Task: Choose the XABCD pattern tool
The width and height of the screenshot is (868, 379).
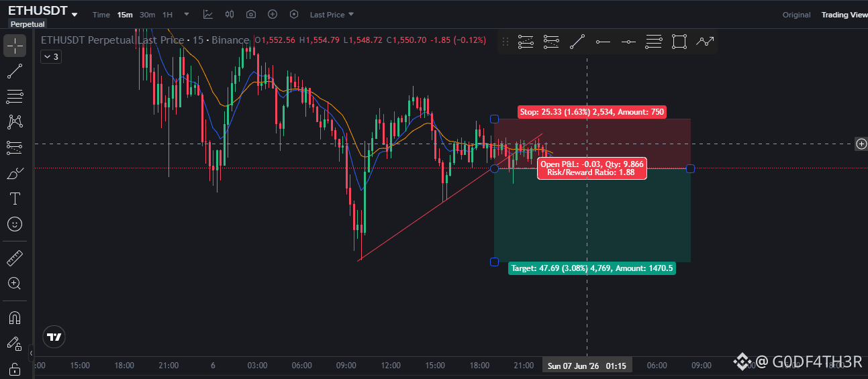Action: point(15,122)
